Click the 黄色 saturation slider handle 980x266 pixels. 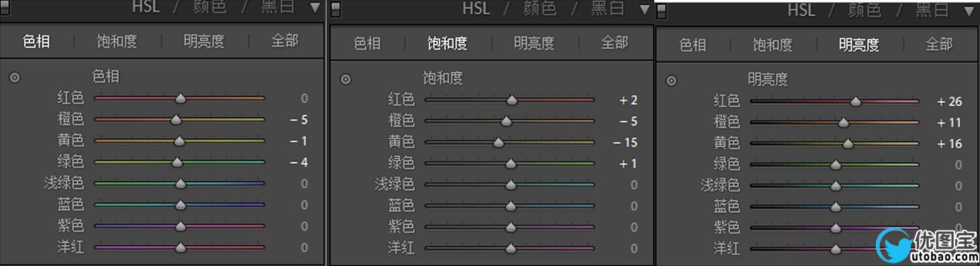pyautogui.click(x=498, y=142)
